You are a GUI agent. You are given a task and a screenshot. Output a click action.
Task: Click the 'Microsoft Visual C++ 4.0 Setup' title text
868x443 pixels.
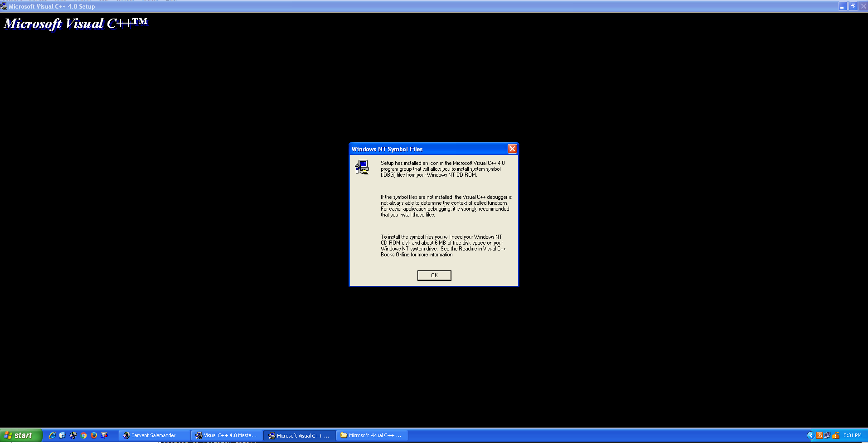click(x=52, y=6)
